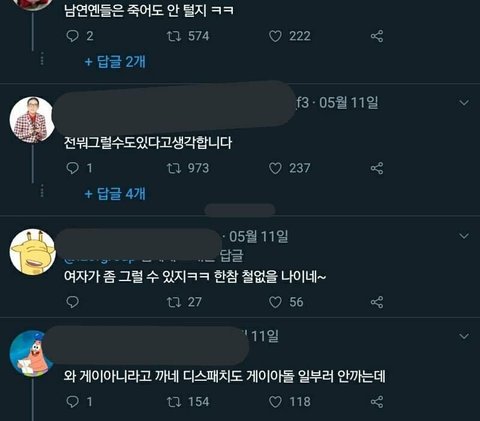Open the Patrick Star avatar profile

(32, 353)
